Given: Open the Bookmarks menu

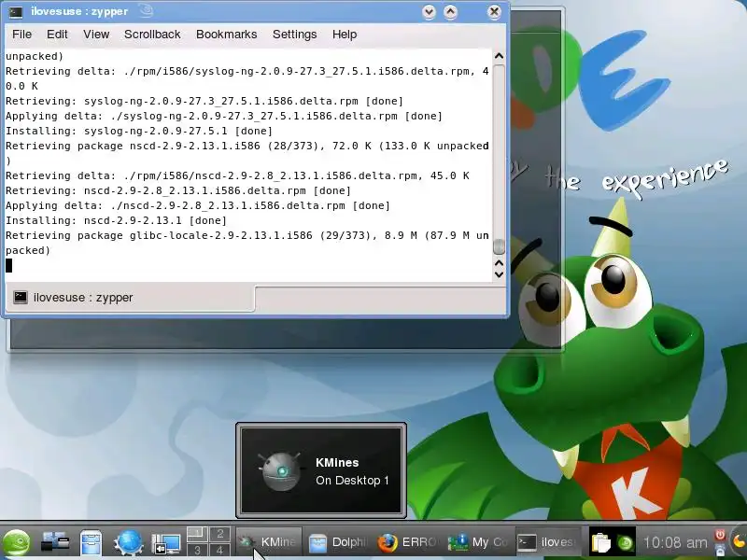Looking at the screenshot, I should point(226,35).
